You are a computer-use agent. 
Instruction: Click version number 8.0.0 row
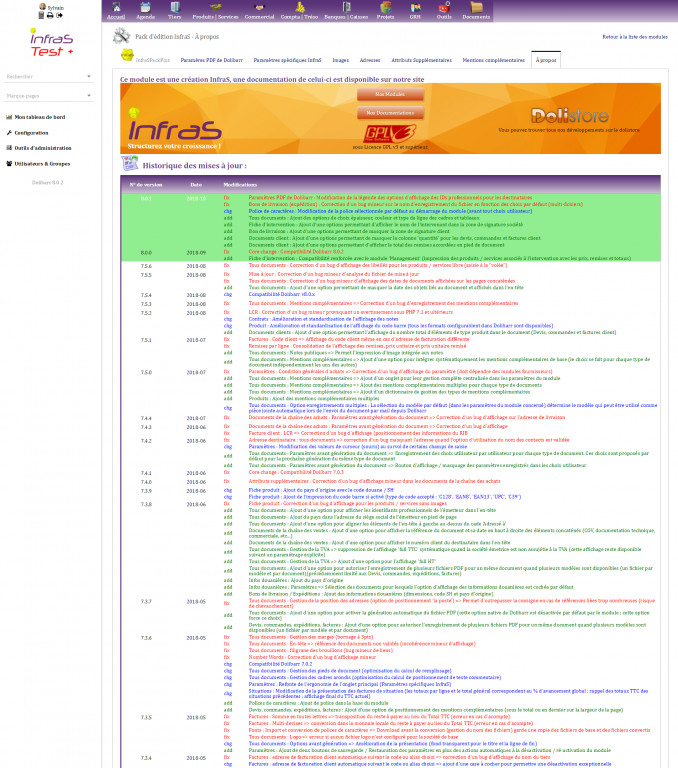(146, 253)
